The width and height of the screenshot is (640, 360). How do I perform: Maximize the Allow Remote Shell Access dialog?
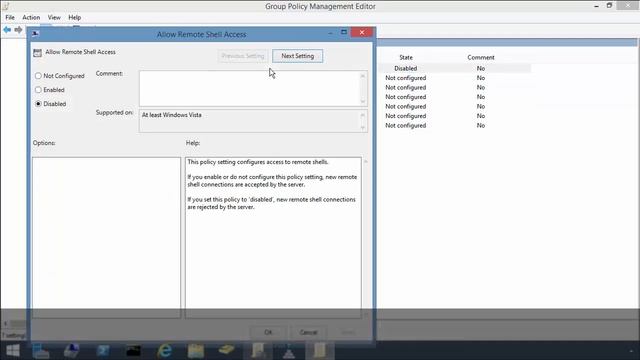point(344,32)
